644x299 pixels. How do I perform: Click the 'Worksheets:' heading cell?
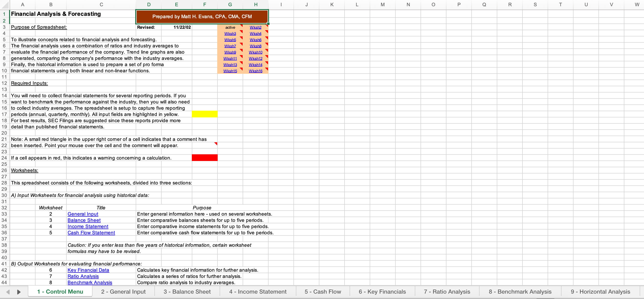(x=24, y=170)
